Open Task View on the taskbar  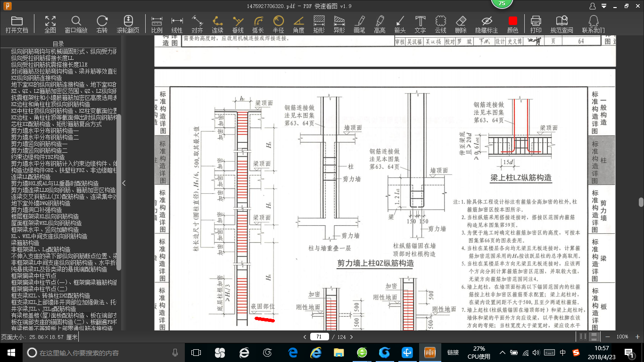196,353
